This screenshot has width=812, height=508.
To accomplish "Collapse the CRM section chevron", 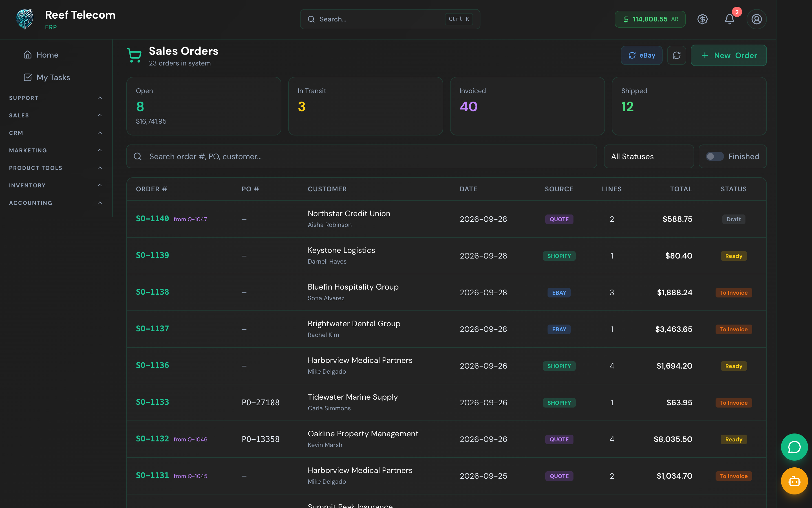I will click(x=100, y=133).
